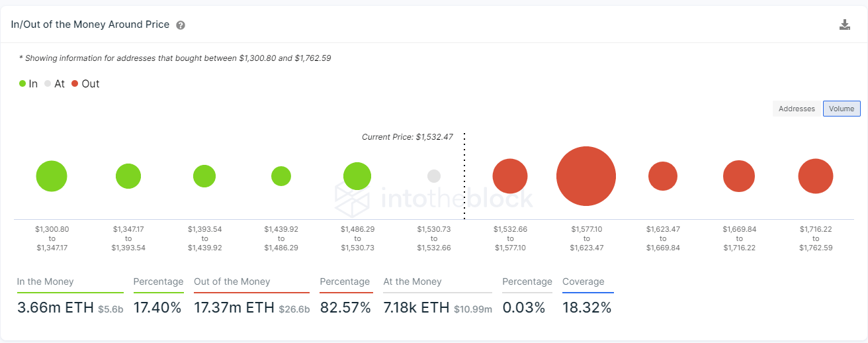Switch to the Addresses view

tap(797, 109)
